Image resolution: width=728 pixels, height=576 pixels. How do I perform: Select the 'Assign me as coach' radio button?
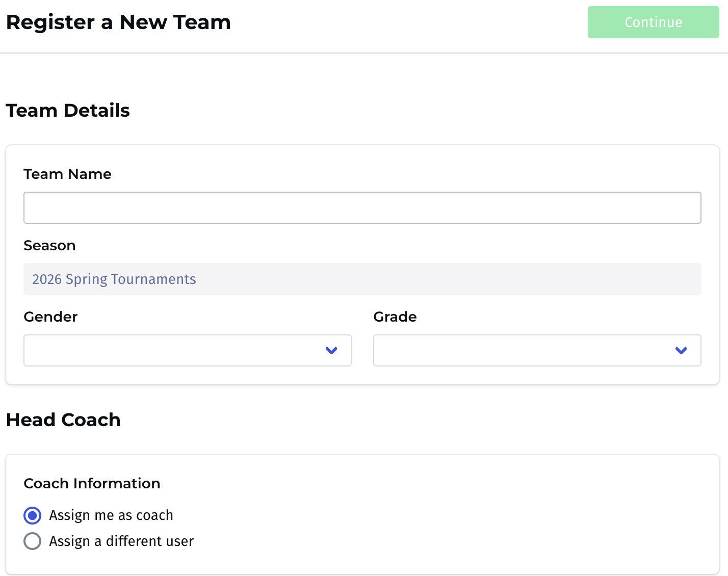33,515
